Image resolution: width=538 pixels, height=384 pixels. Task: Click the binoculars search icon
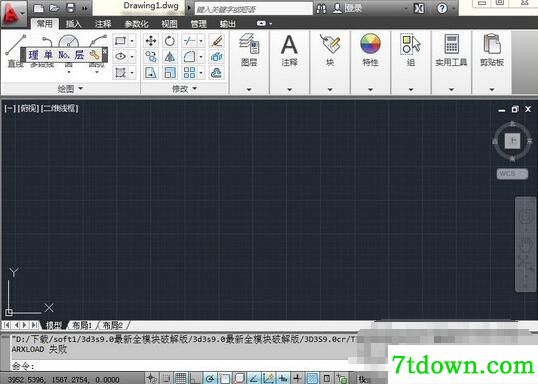coord(321,9)
